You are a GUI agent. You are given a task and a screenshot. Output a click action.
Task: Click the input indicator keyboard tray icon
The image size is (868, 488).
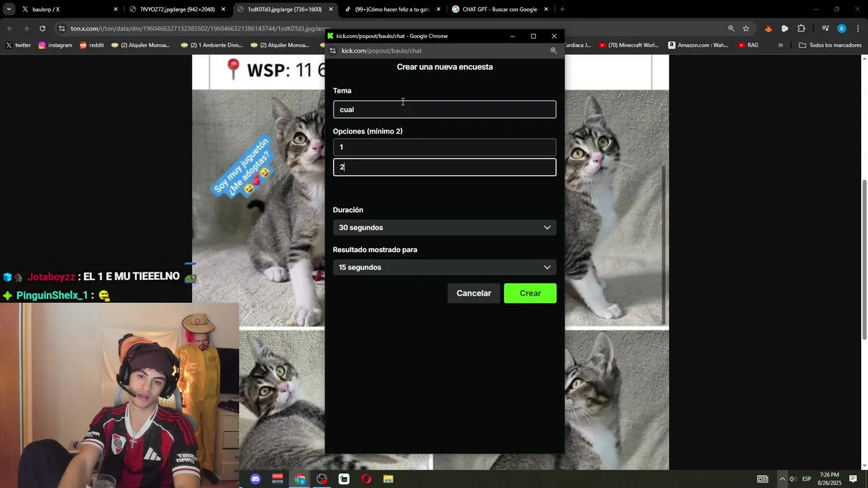coord(763,479)
